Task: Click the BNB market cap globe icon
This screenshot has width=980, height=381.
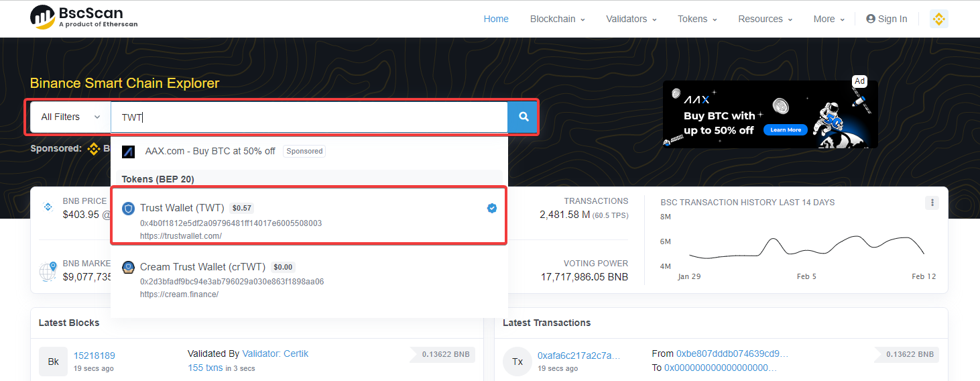Action: point(48,272)
